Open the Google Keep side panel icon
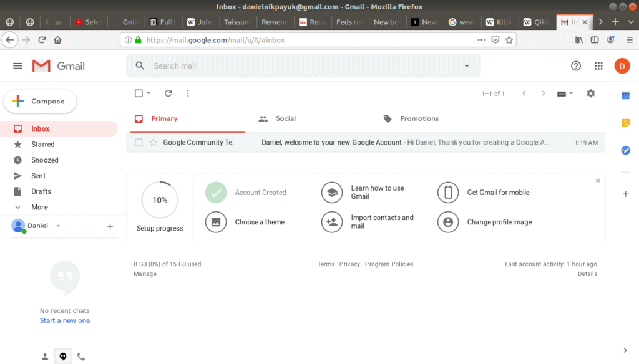Image resolution: width=639 pixels, height=364 pixels. pos(625,123)
